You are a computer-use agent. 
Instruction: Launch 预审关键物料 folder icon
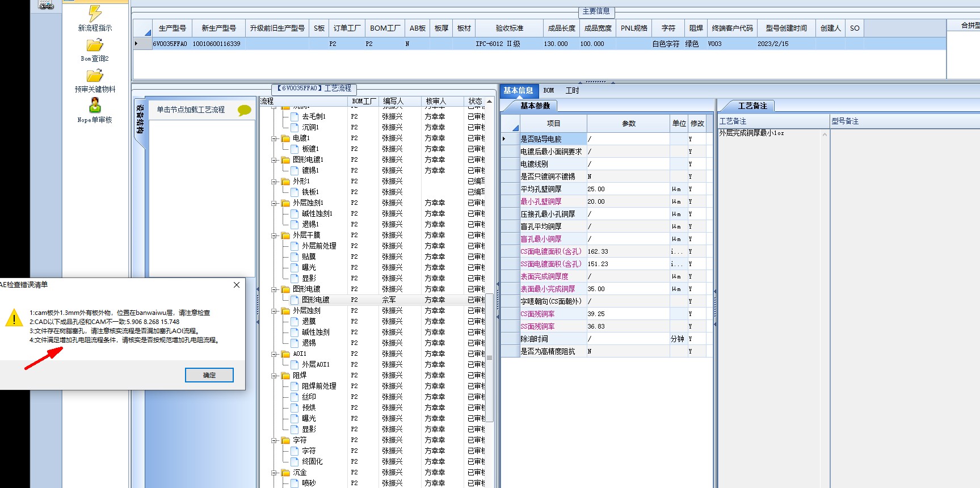point(95,75)
